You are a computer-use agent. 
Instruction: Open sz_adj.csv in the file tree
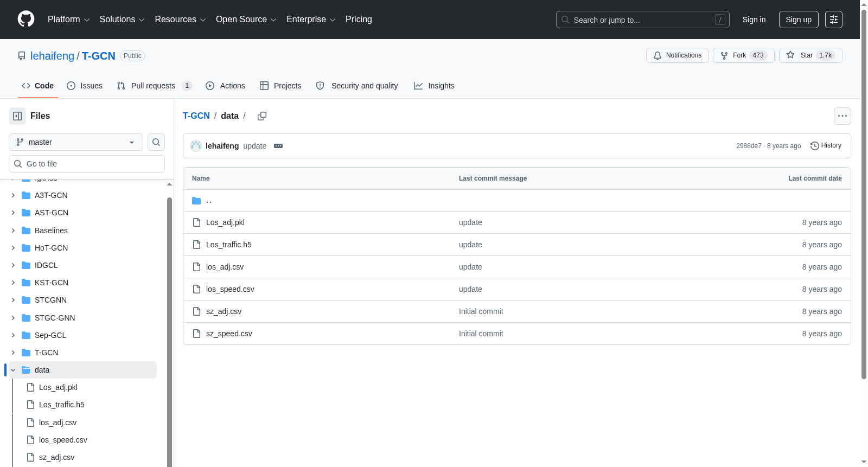point(57,457)
